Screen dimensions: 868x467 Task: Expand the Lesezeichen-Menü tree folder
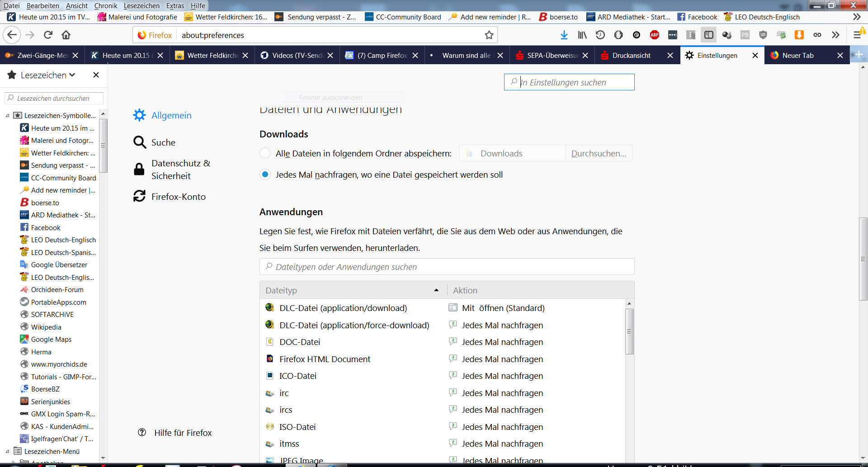coord(7,451)
